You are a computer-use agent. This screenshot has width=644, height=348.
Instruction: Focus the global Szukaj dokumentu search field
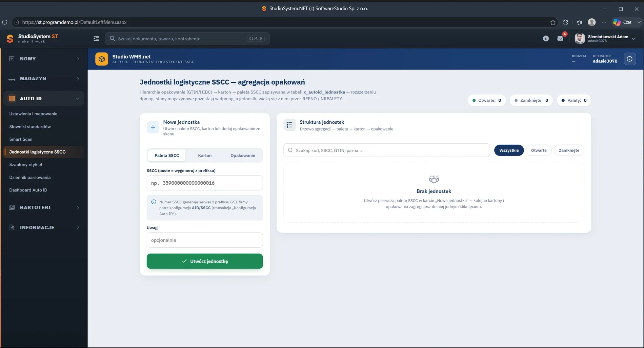coord(187,39)
